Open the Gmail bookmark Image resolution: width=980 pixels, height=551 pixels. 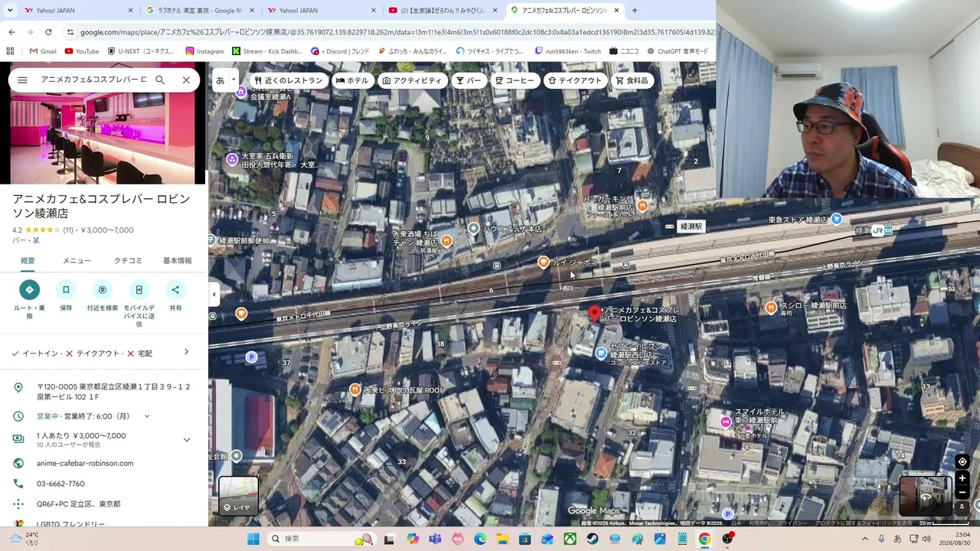click(42, 51)
